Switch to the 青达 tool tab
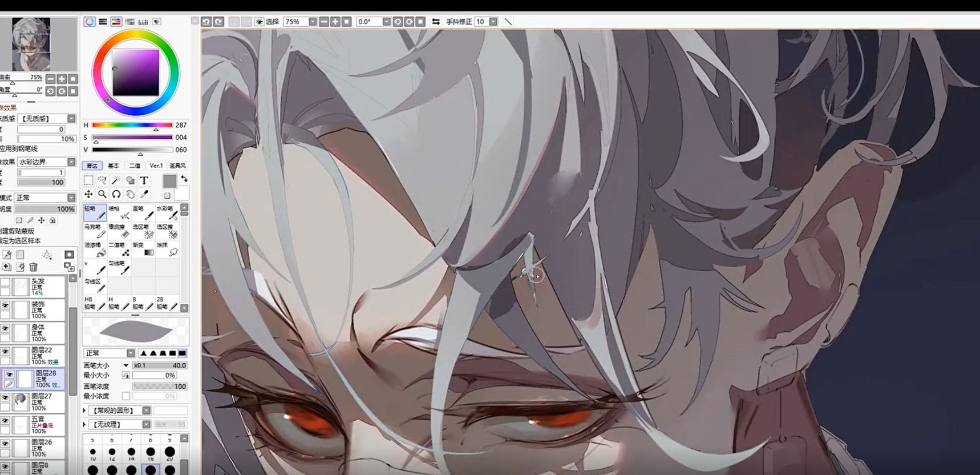This screenshot has height=475, width=980. [92, 166]
